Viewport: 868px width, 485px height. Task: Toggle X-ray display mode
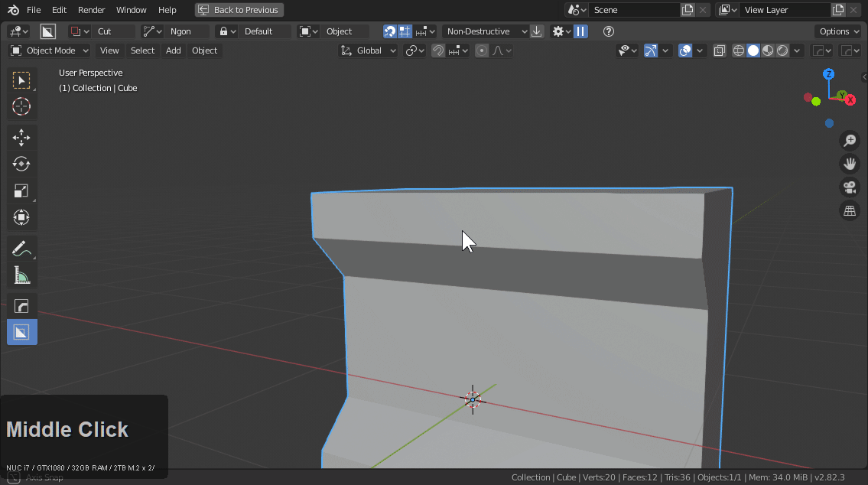720,50
